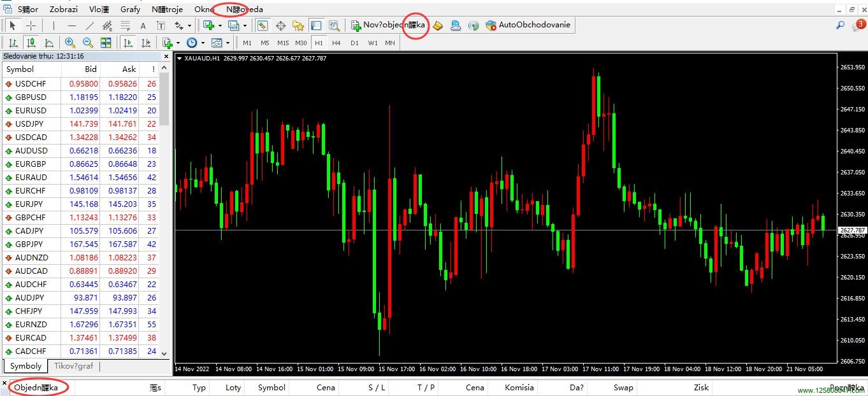Click the clock periods icon
Image resolution: width=868 pixels, height=396 pixels.
click(x=192, y=43)
